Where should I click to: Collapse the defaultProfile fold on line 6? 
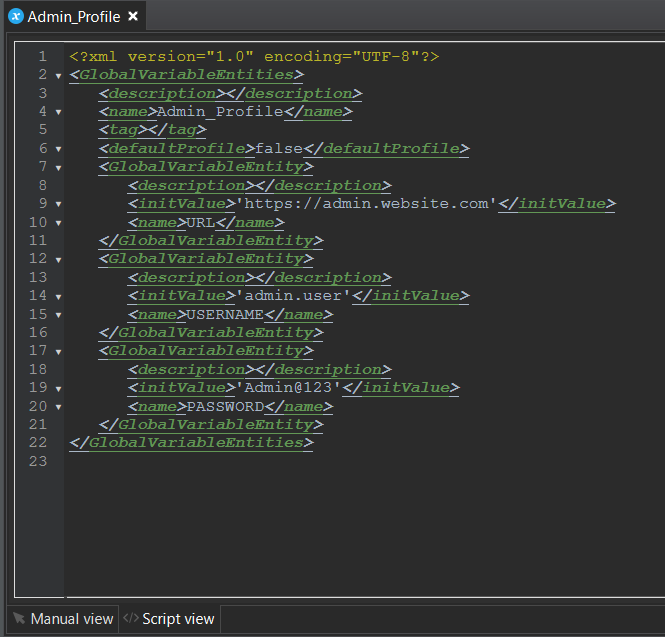point(58,149)
